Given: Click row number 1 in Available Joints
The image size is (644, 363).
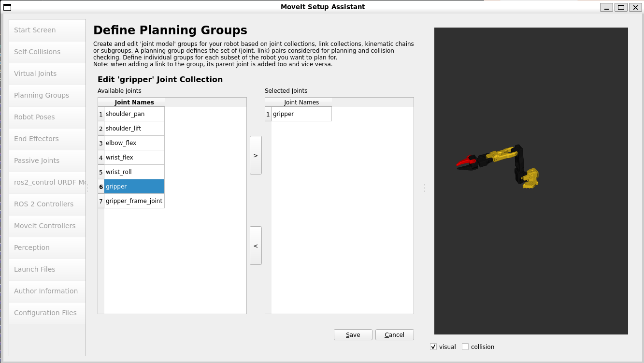Looking at the screenshot, I should pos(101,114).
